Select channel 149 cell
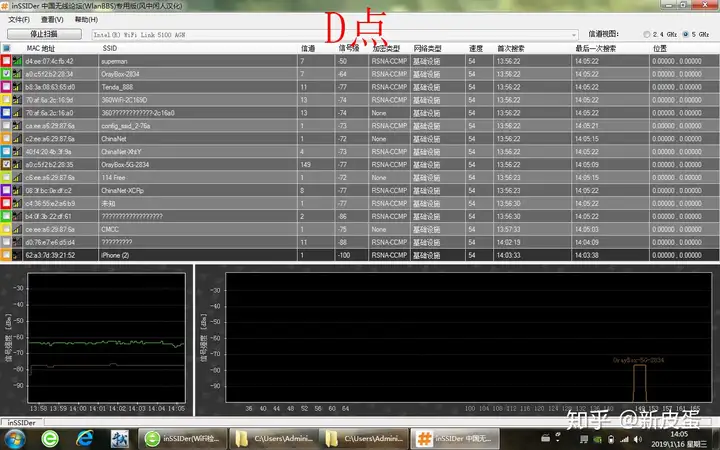The width and height of the screenshot is (720, 450). (x=306, y=164)
